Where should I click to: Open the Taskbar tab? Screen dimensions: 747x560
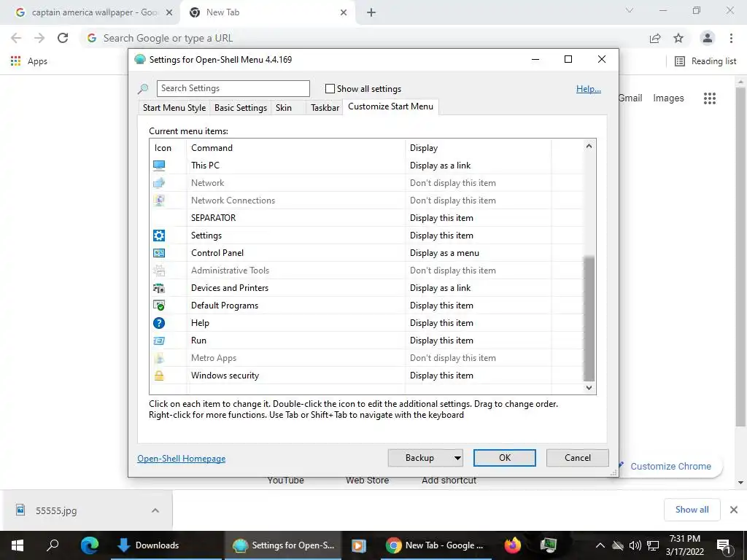(x=325, y=108)
